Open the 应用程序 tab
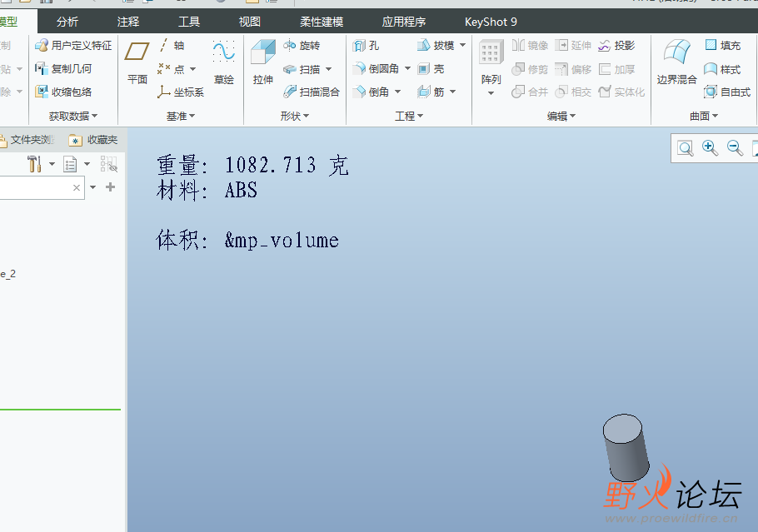 (x=404, y=22)
